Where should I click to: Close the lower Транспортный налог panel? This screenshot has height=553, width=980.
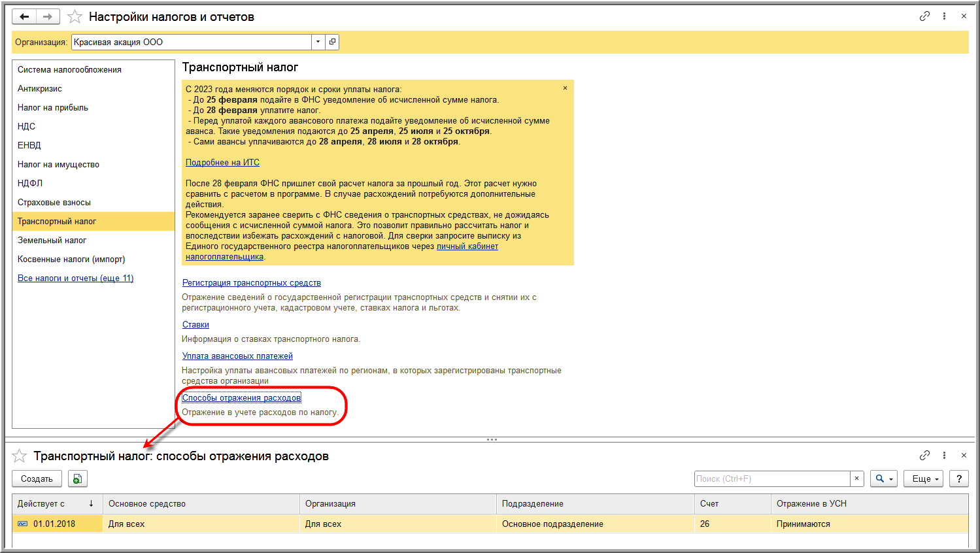964,455
